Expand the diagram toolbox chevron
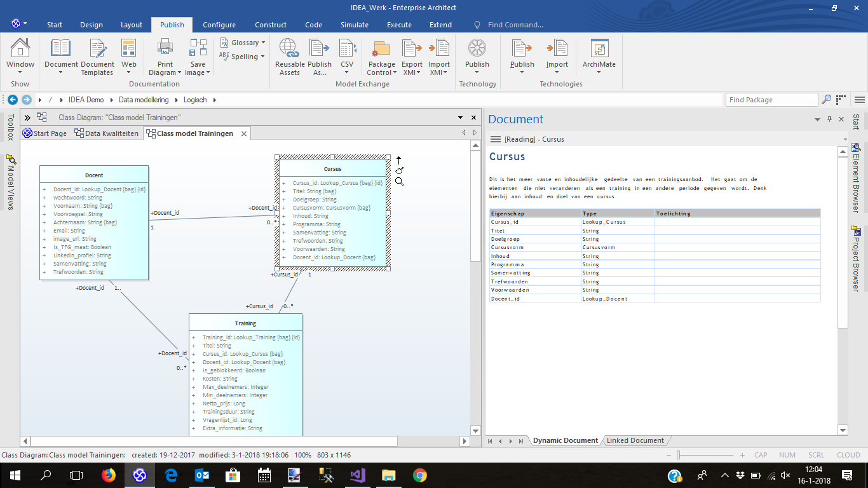868x488 pixels. pos(27,118)
